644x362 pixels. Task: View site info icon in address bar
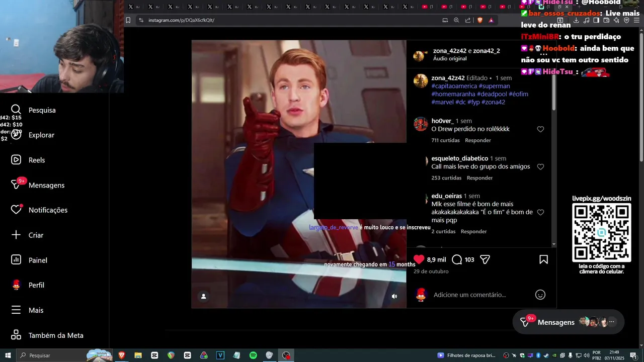pyautogui.click(x=141, y=20)
